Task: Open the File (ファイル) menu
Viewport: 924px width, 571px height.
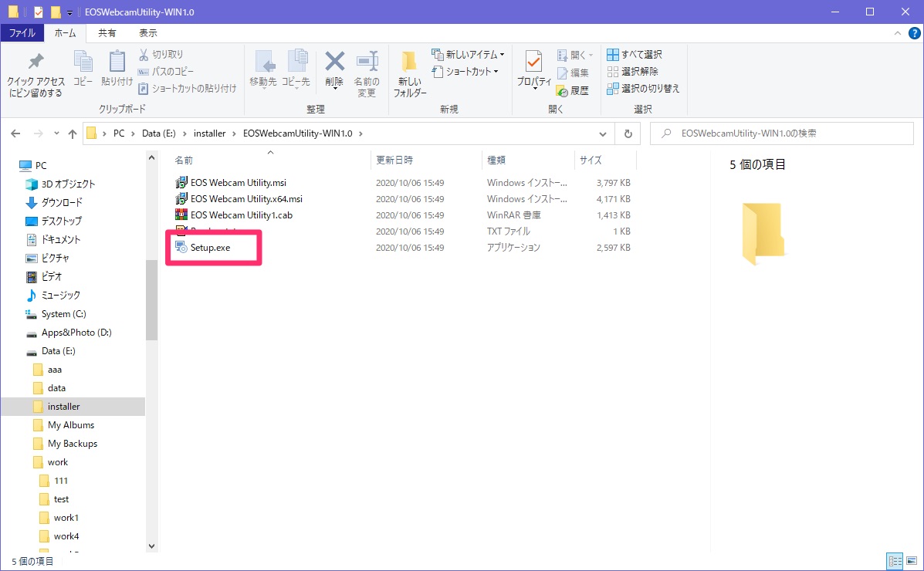Action: pyautogui.click(x=22, y=33)
